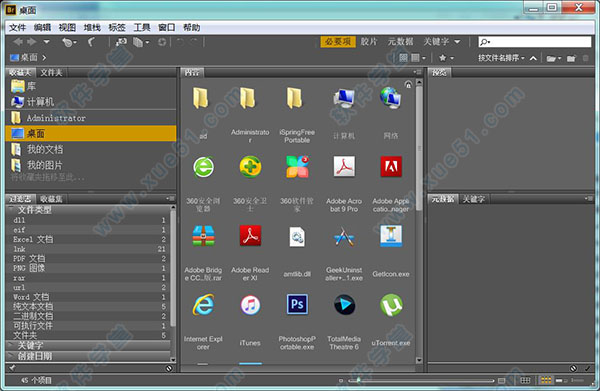Select 我的图片 in favorites

[x=91, y=165]
